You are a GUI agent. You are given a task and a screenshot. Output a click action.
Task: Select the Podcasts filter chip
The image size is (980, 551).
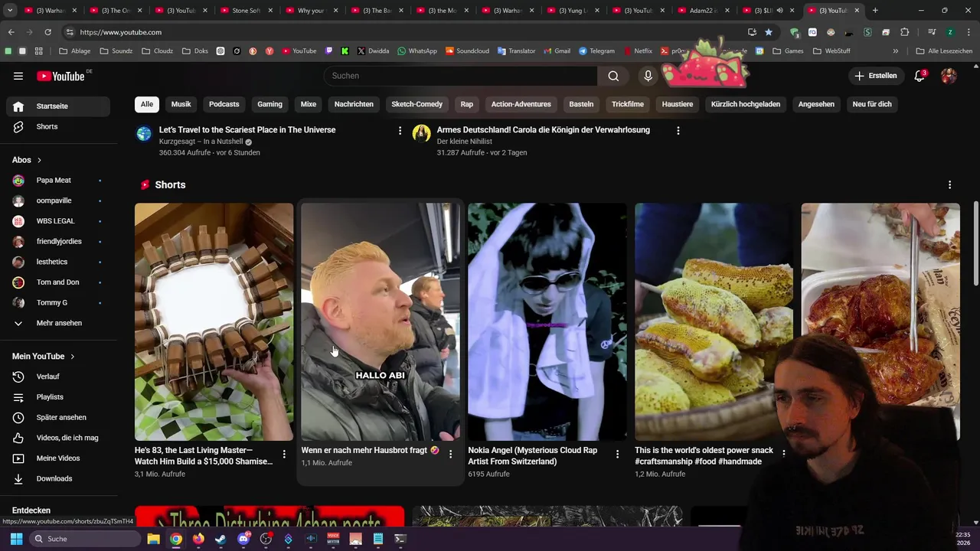pyautogui.click(x=224, y=104)
